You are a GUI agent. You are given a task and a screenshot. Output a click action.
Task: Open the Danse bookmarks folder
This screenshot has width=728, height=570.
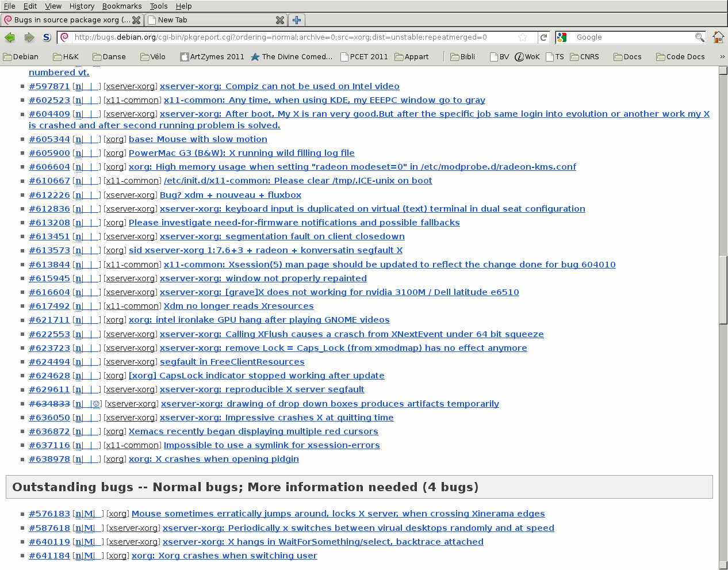click(109, 57)
